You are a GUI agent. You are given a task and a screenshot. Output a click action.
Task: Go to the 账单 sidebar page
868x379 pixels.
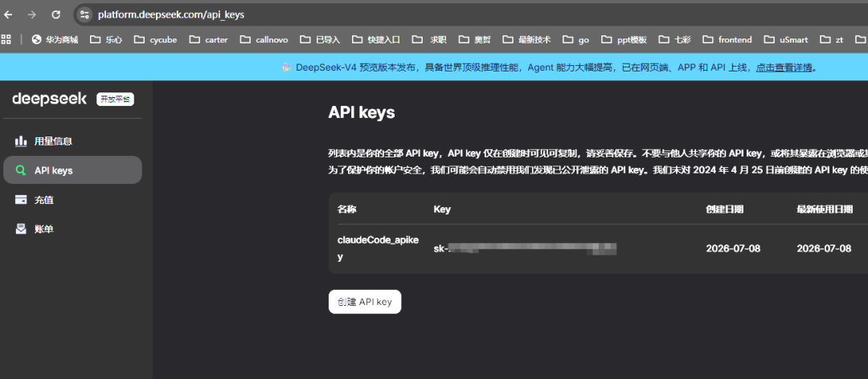click(72, 229)
